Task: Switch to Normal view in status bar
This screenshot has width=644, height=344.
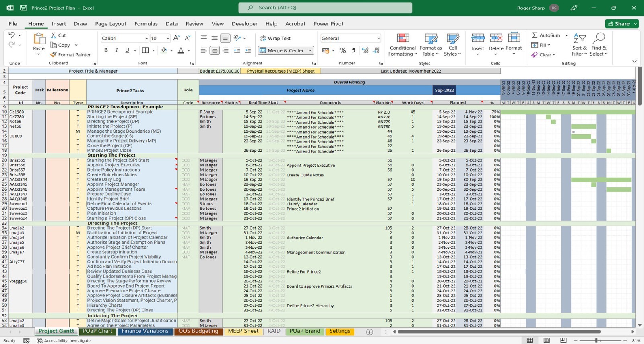Action: 530,340
